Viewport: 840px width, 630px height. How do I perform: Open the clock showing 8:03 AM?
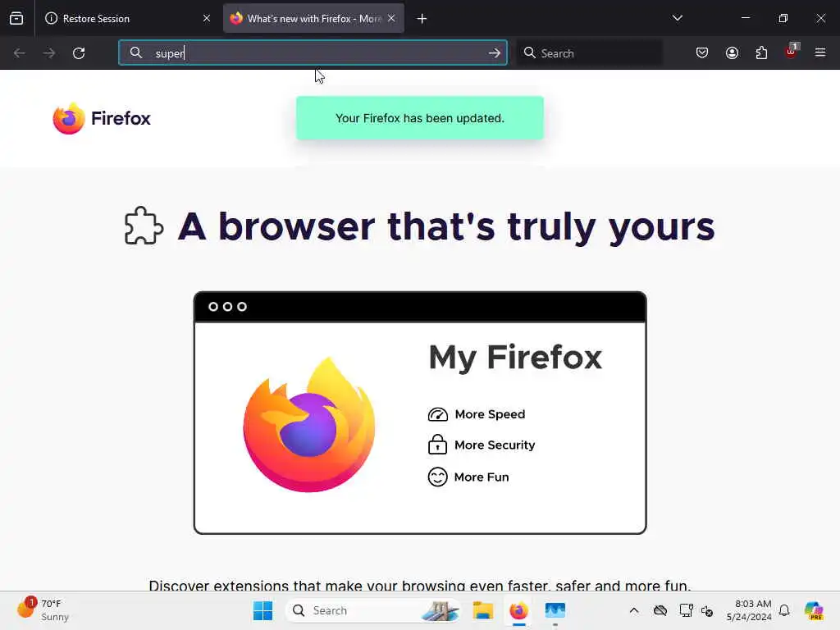click(x=748, y=610)
